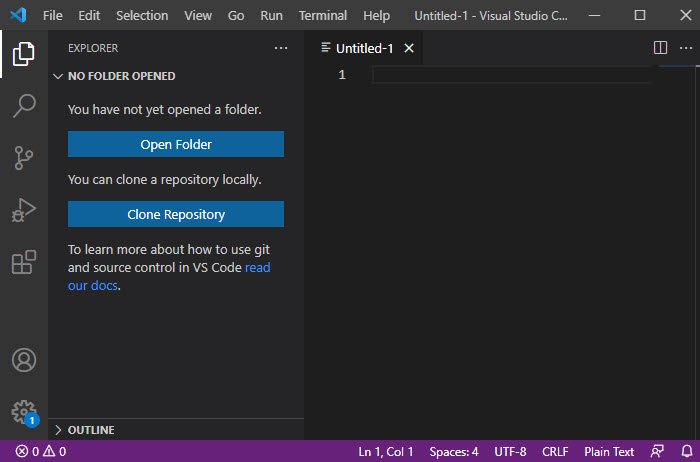Viewport: 700px width, 462px height.
Task: Click the notifications bell in status bar
Action: tap(684, 452)
